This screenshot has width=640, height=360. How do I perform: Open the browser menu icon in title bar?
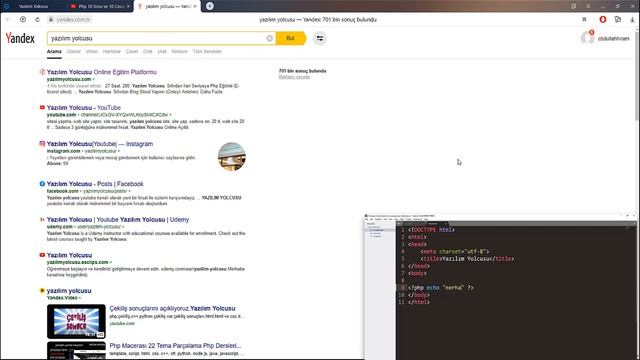[x=588, y=6]
